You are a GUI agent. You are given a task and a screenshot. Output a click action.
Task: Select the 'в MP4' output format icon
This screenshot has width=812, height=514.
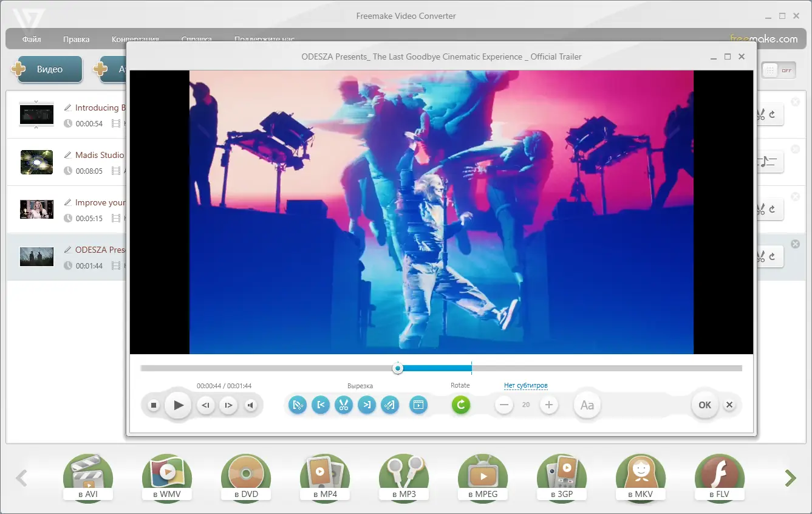pos(325,478)
